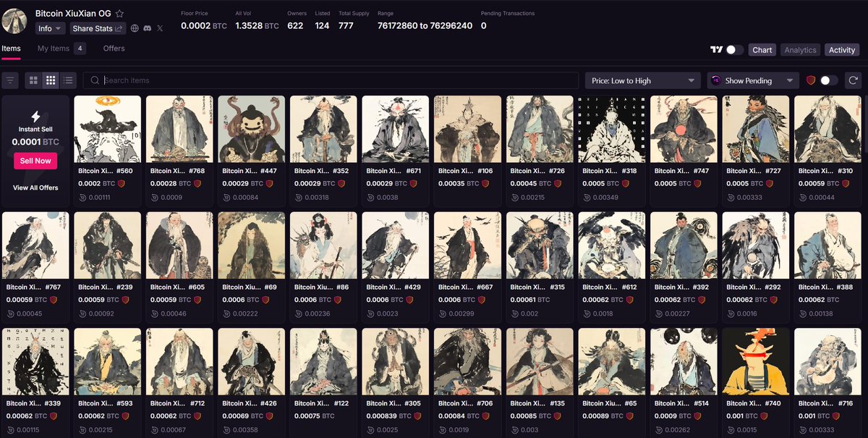Refresh the item listings
Viewport: 868px width, 438px height.
[x=854, y=80]
